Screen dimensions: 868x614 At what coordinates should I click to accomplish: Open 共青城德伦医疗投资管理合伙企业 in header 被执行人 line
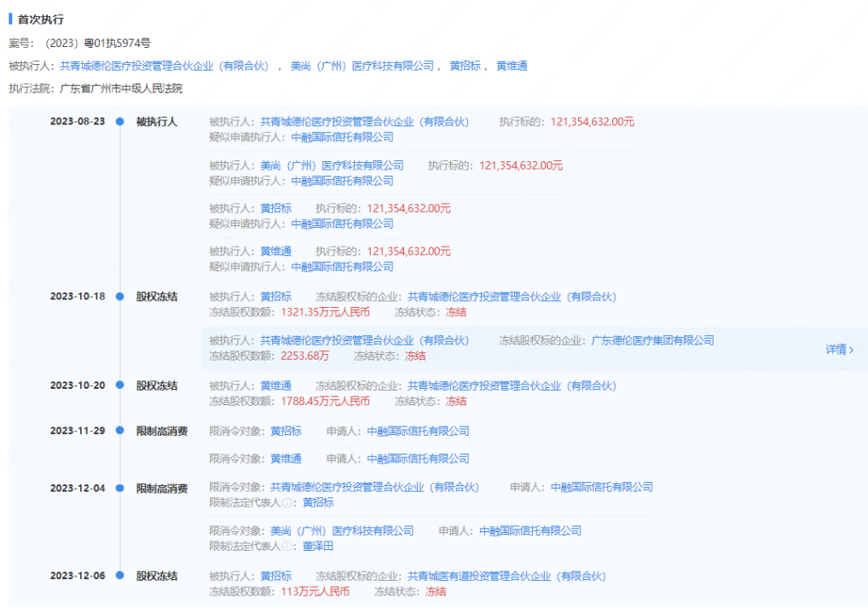coord(165,66)
